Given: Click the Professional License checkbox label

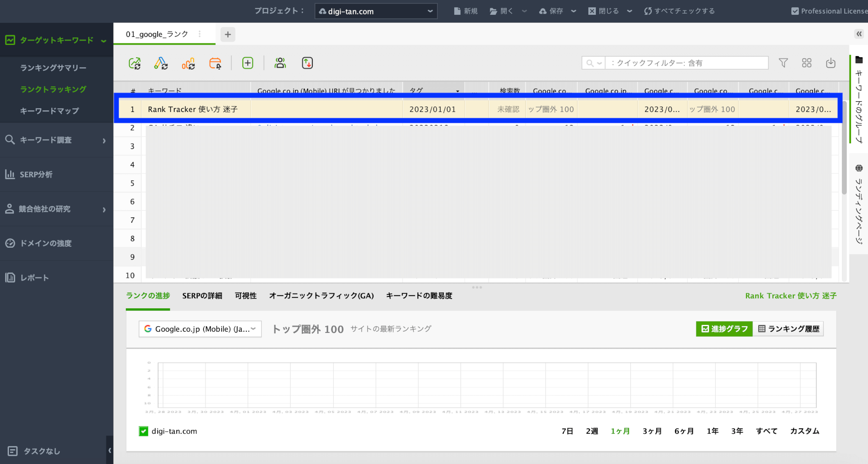Looking at the screenshot, I should (x=829, y=11).
